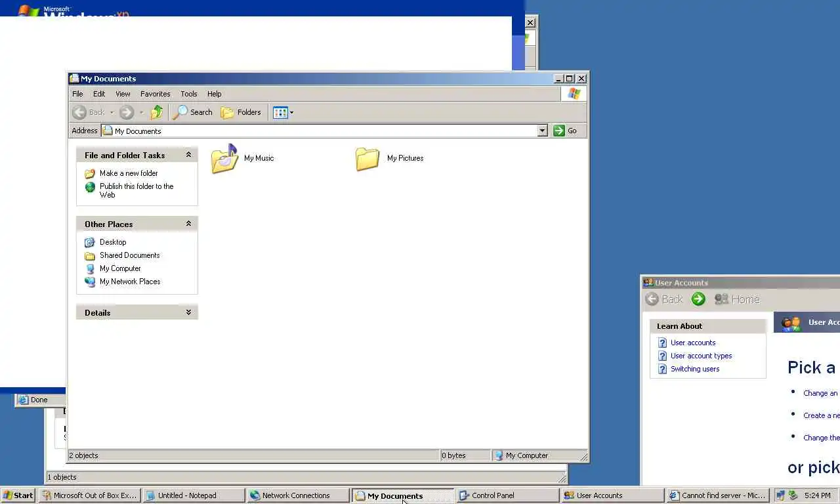The width and height of the screenshot is (840, 504).
Task: Switch to Untitled - Notepad taskbar button
Action: coord(194,495)
